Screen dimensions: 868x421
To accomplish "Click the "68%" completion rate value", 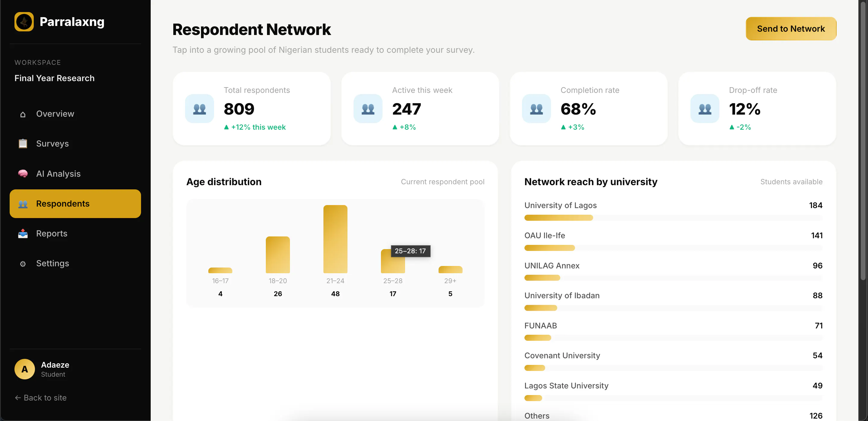I will [x=578, y=109].
